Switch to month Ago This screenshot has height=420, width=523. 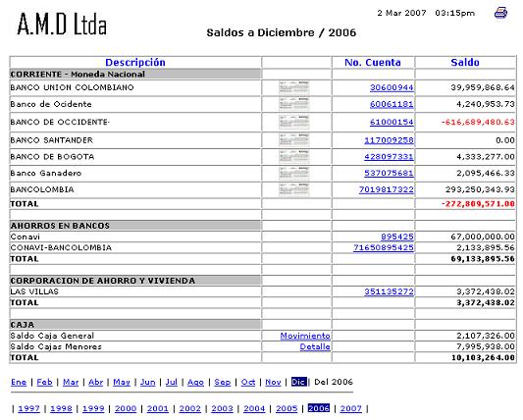tap(195, 382)
